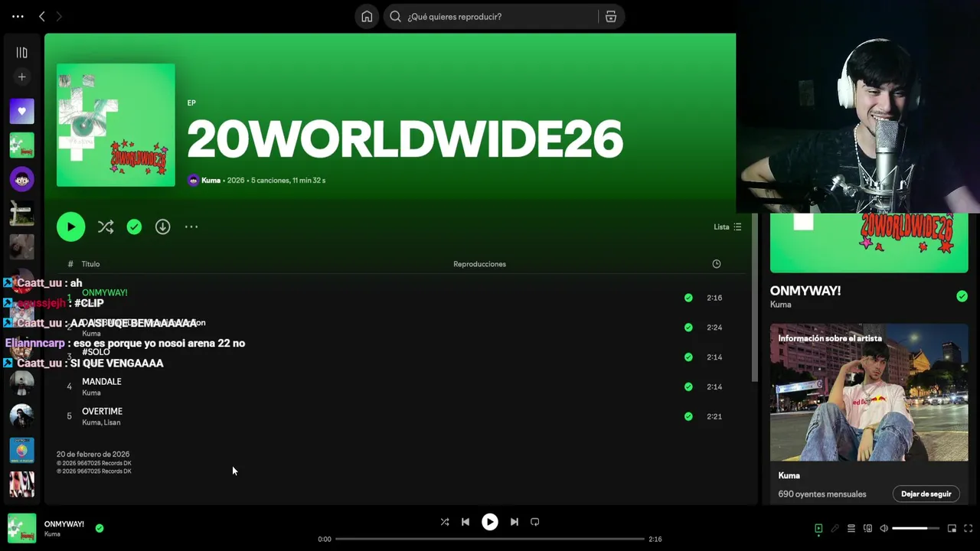
Task: Seek on the track progress bar
Action: 490,539
